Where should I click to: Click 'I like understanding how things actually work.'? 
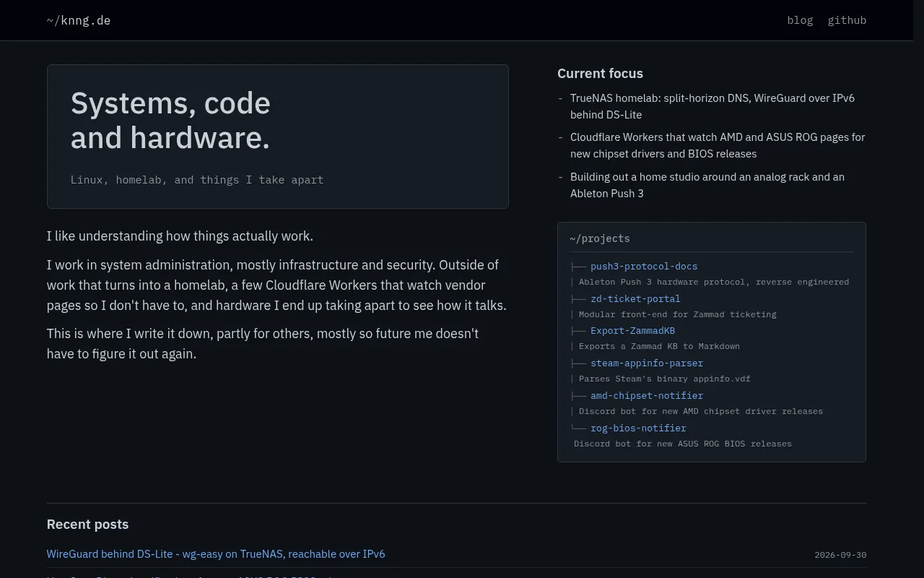pyautogui.click(x=180, y=236)
